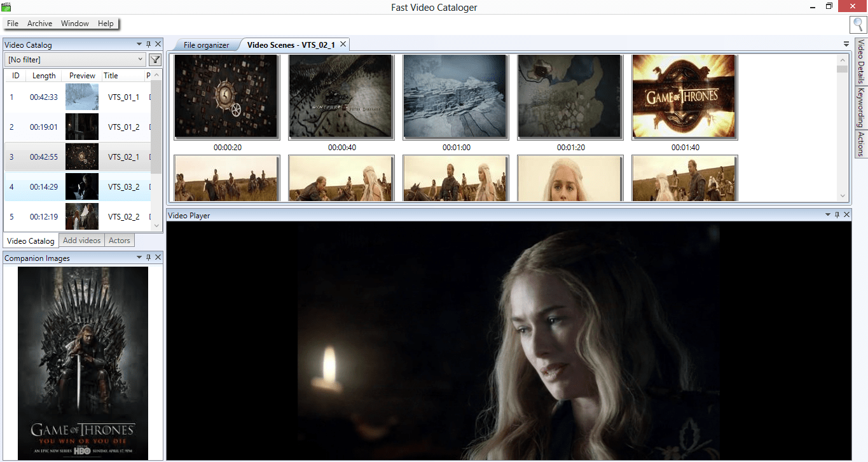The image size is (868, 462).
Task: Open the Keywording side tab
Action: (x=861, y=108)
